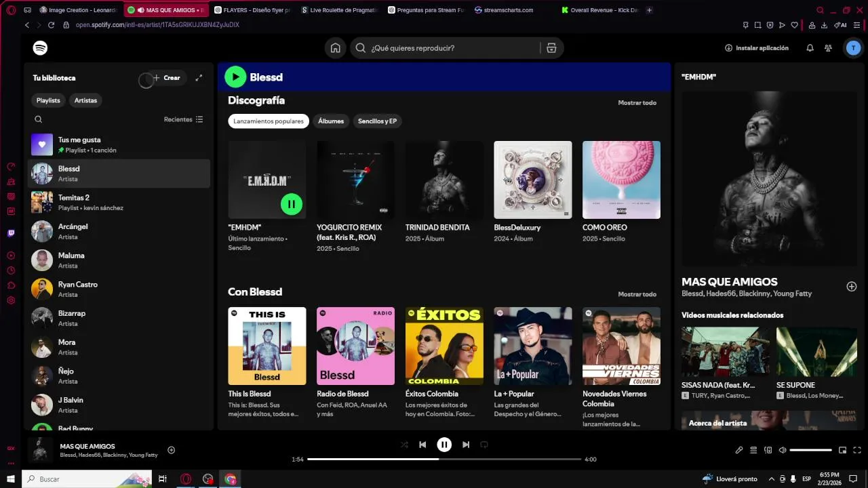Toggle repeat mode
868x488 pixels.
pyautogui.click(x=484, y=445)
